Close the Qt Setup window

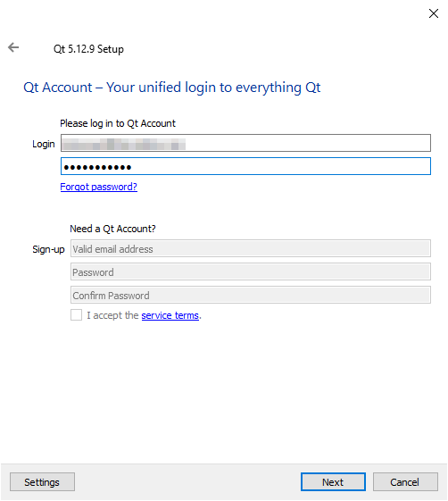click(x=434, y=13)
